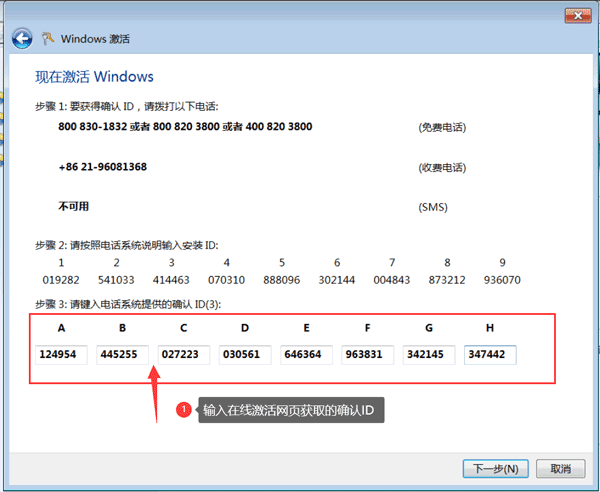Click installation ID block 004843
The image size is (600, 492).
pyautogui.click(x=392, y=280)
